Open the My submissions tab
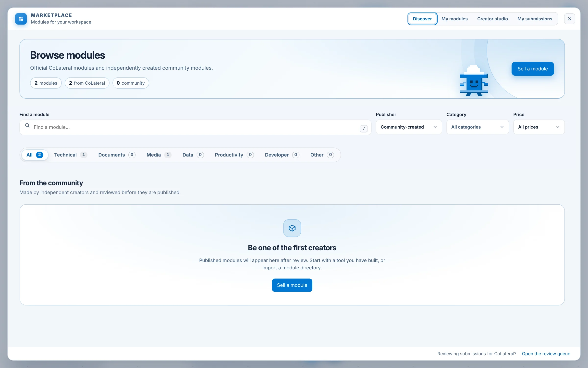 [x=535, y=19]
